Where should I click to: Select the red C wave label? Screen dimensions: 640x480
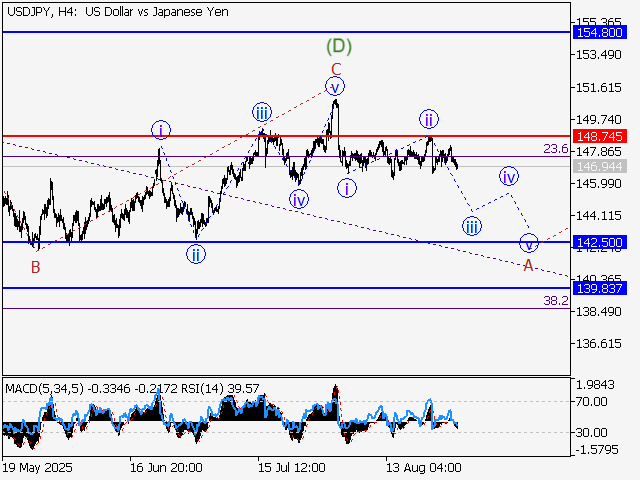336,68
